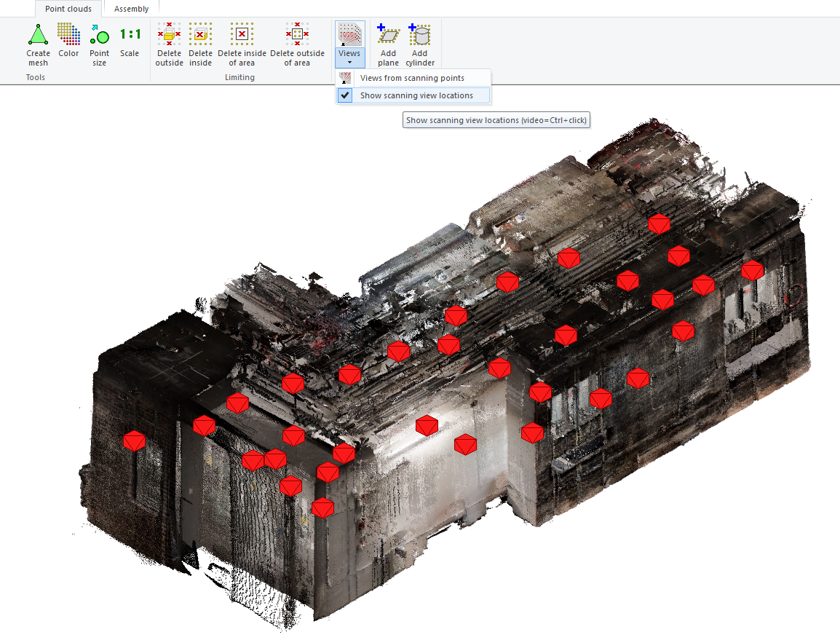Click the Add plane icon
The width and height of the screenshot is (840, 640).
(388, 35)
